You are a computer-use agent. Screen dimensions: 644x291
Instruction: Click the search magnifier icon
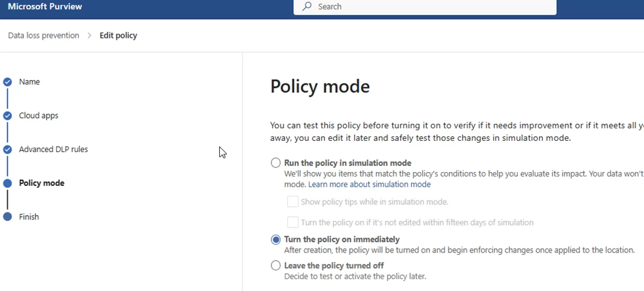click(x=306, y=6)
